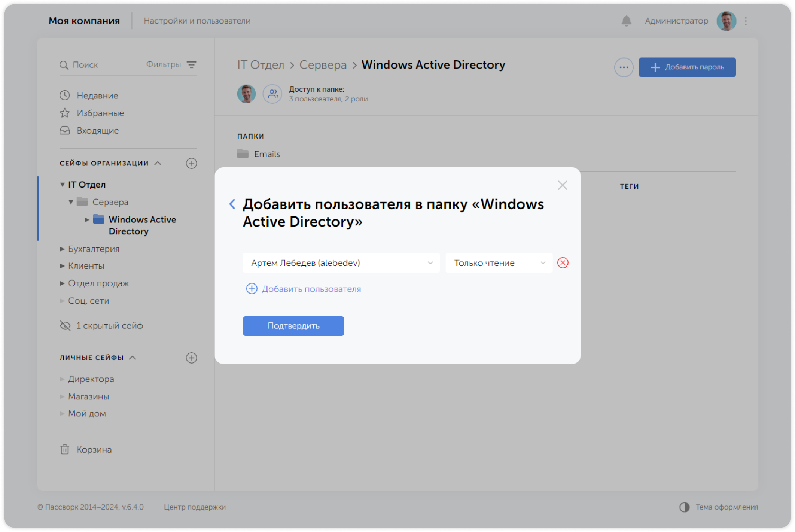The width and height of the screenshot is (795, 532).
Task: Open Настройки и пользователи in header
Action: [x=197, y=21]
